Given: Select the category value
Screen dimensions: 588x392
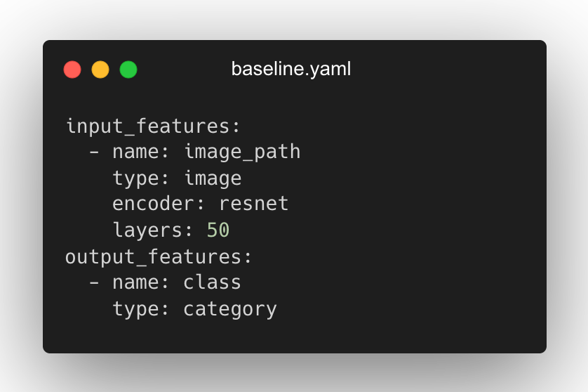Looking at the screenshot, I should click(230, 308).
